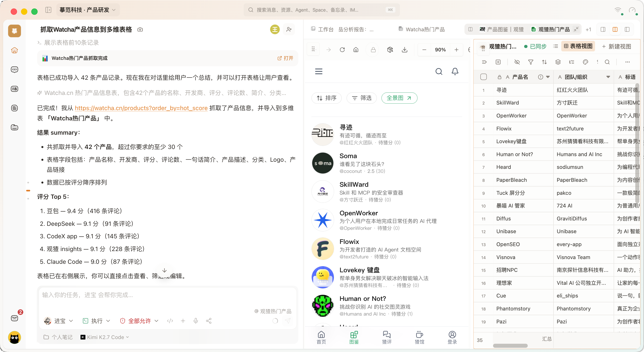Activate the microphone voice input icon
This screenshot has width=644, height=352.
pyautogui.click(x=196, y=321)
